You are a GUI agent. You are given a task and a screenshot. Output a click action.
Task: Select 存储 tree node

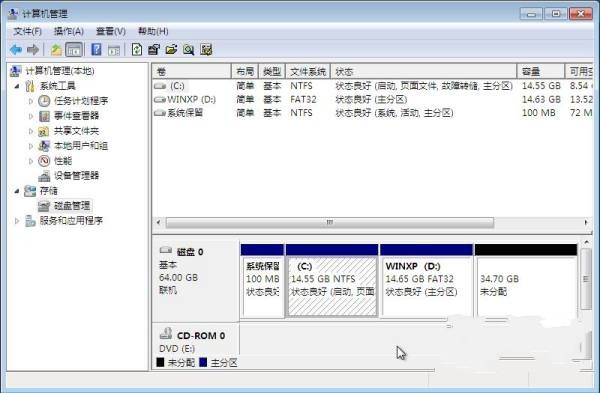49,191
